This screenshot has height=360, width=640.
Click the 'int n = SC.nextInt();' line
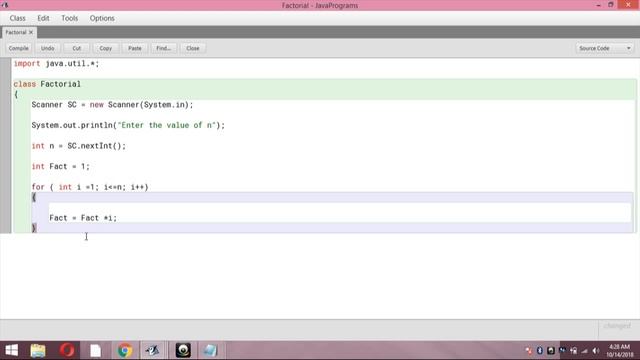click(x=79, y=146)
